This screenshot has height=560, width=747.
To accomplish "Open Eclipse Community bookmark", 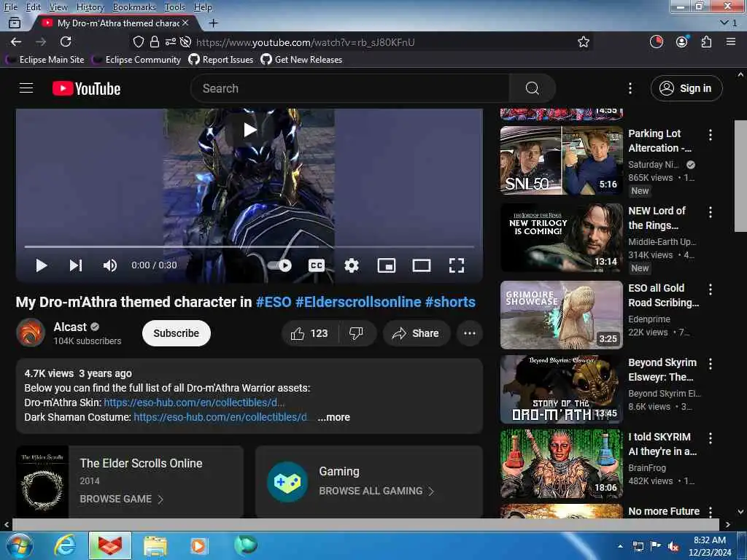I will pyautogui.click(x=138, y=60).
